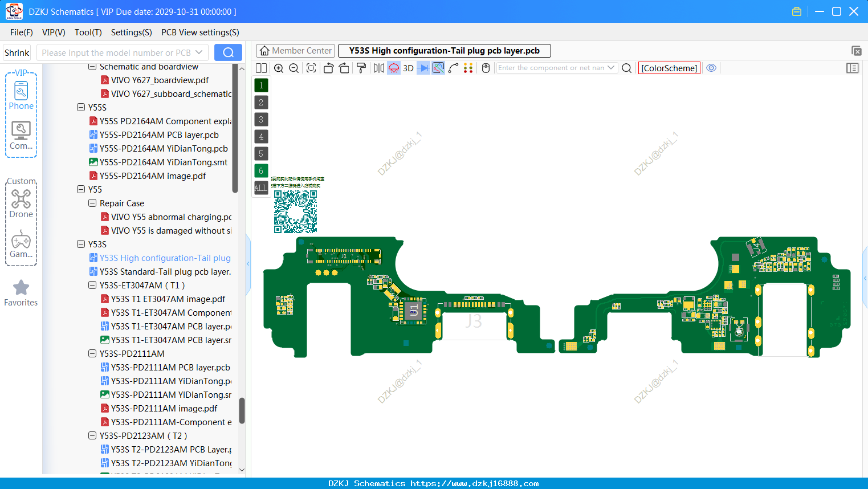Open the Tool(T) menu
Screen dimensions: 868x489
coord(88,32)
